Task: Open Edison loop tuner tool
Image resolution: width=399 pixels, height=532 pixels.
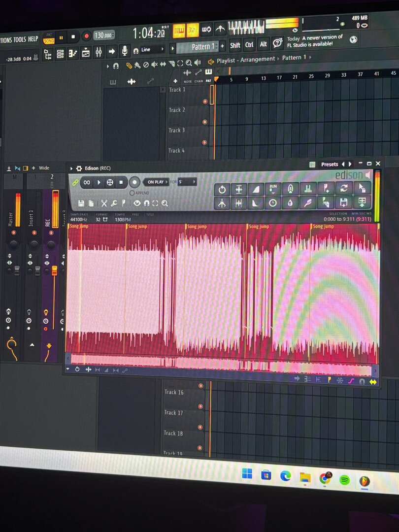Action: [344, 188]
